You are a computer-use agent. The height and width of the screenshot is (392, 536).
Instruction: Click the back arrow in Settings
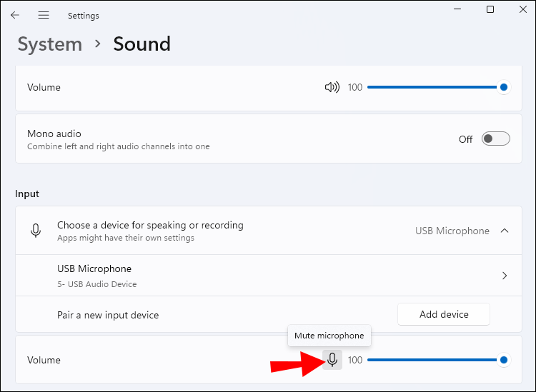tap(15, 15)
